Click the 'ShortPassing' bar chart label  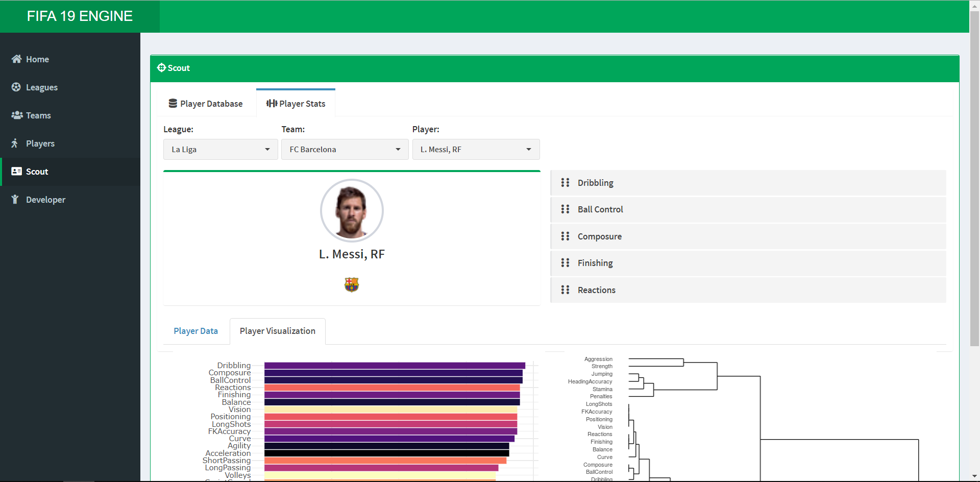coord(227,461)
